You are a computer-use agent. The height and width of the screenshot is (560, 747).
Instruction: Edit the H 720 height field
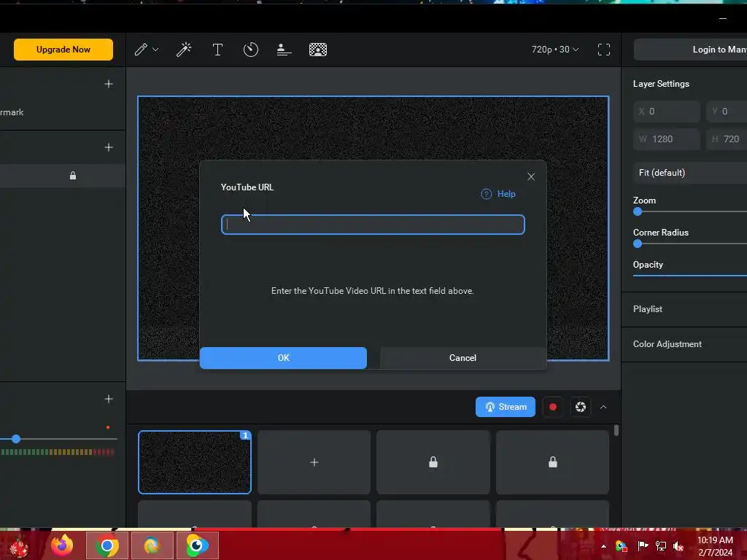pyautogui.click(x=727, y=139)
